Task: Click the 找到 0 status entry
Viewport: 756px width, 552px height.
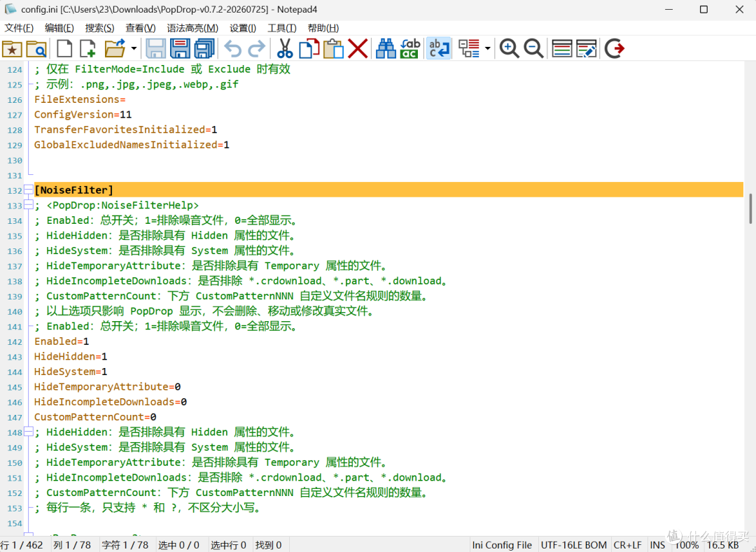Action: click(x=269, y=545)
